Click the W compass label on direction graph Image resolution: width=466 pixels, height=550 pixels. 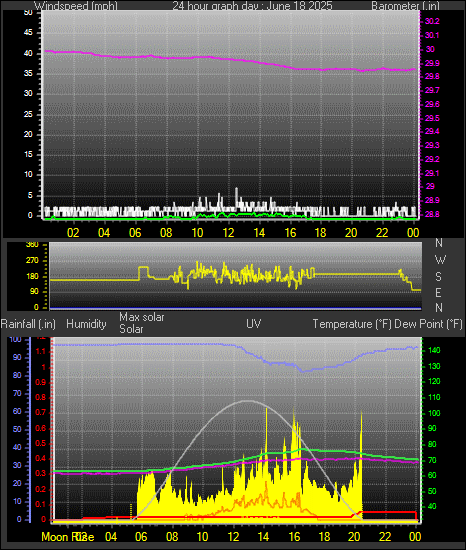pyautogui.click(x=440, y=260)
